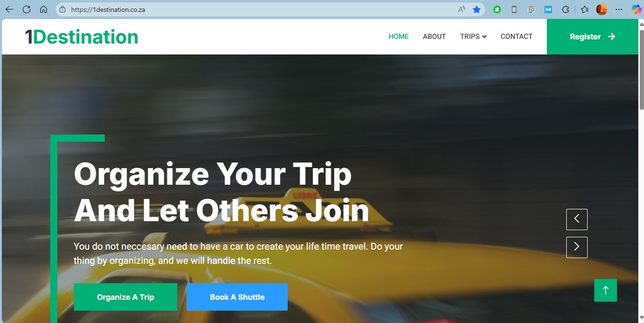Image resolution: width=644 pixels, height=323 pixels.
Task: View site information via the lock icon
Action: point(63,9)
